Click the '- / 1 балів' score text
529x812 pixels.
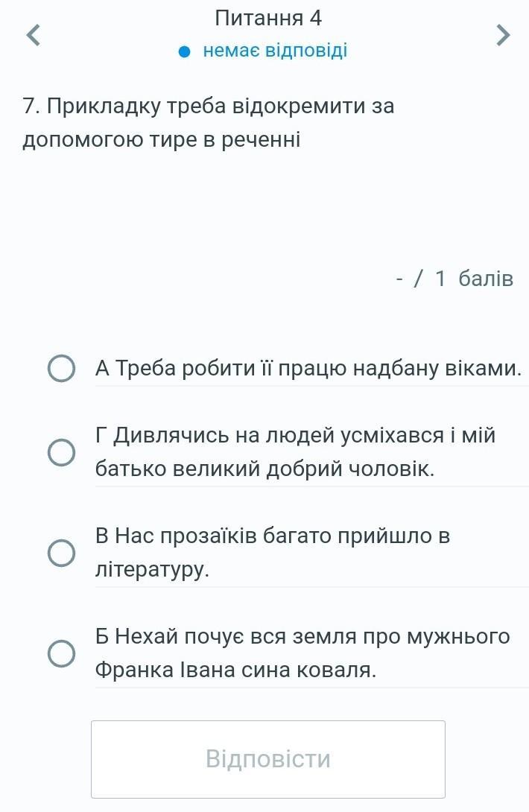(x=454, y=279)
